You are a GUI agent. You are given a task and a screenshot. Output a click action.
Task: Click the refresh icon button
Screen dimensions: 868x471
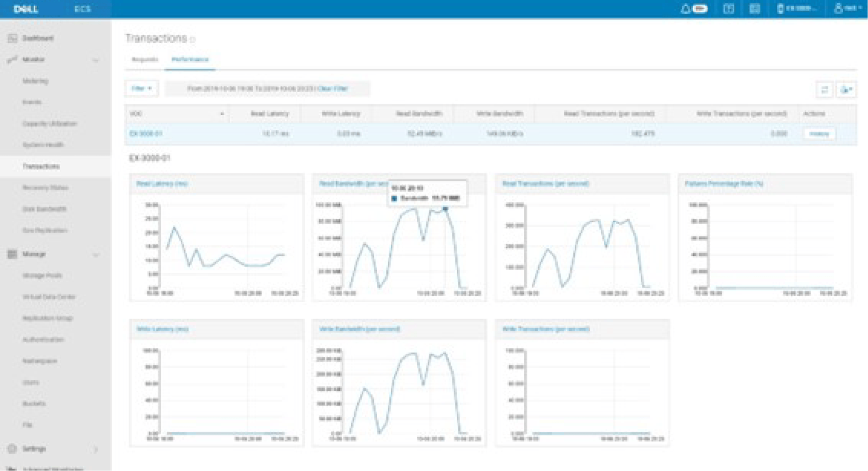pos(824,89)
